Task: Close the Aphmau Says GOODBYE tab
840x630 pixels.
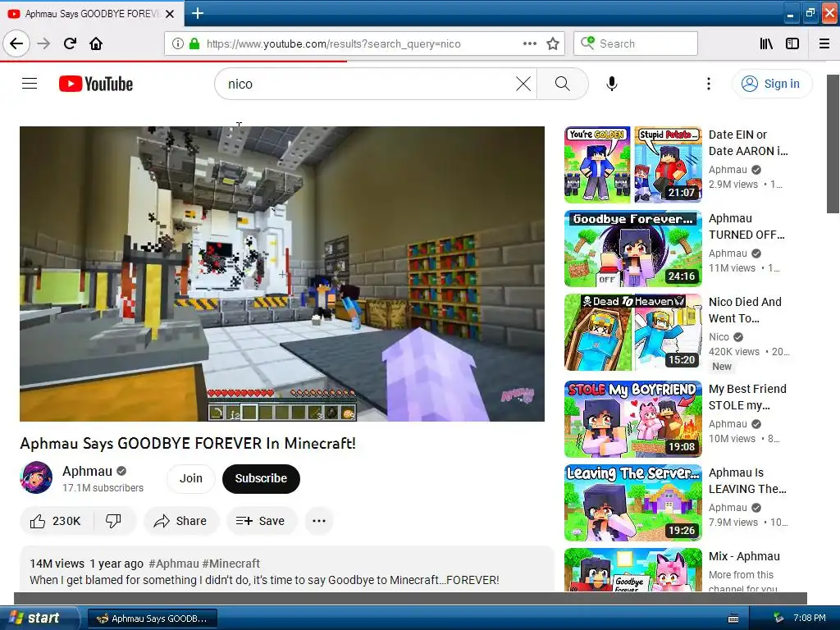Action: pyautogui.click(x=170, y=14)
